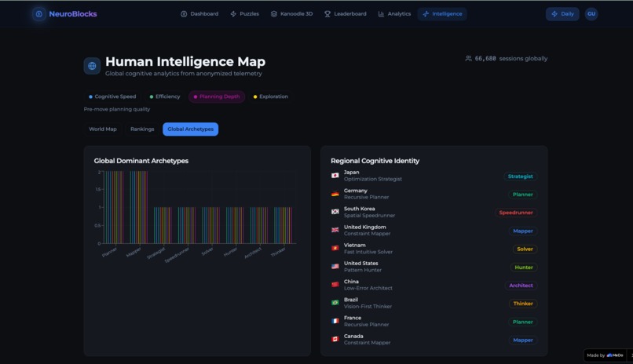The height and width of the screenshot is (364, 633).
Task: Open the Kanoodle 3D nav item
Action: pos(291,13)
